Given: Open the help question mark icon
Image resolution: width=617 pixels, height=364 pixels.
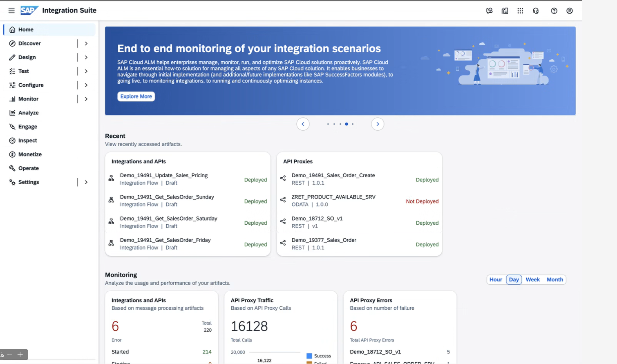Looking at the screenshot, I should [x=554, y=11].
